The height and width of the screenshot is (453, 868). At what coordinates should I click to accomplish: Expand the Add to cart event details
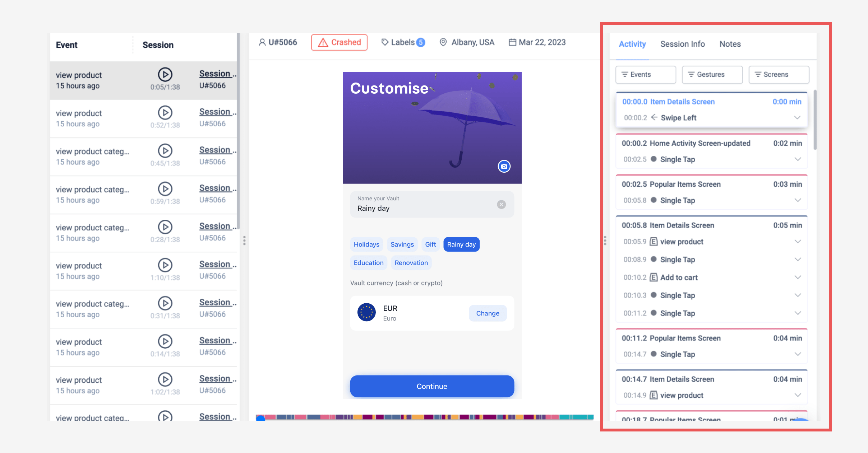click(798, 277)
